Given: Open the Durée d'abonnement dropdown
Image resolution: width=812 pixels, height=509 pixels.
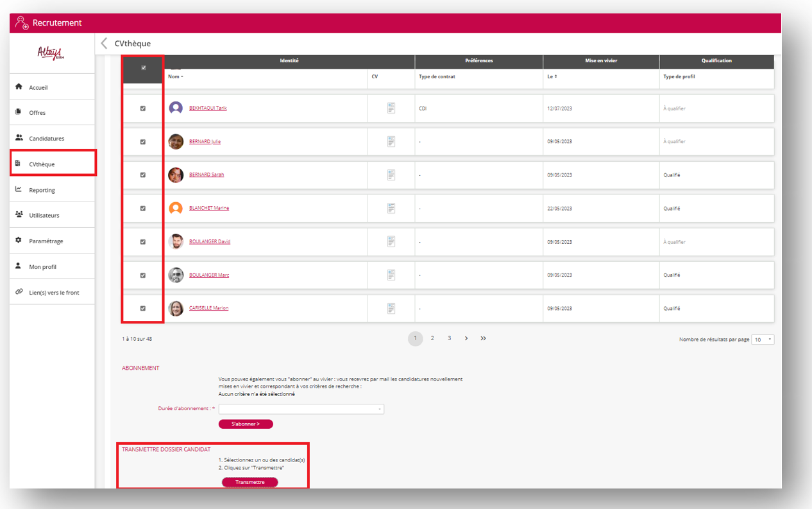Looking at the screenshot, I should tap(301, 409).
